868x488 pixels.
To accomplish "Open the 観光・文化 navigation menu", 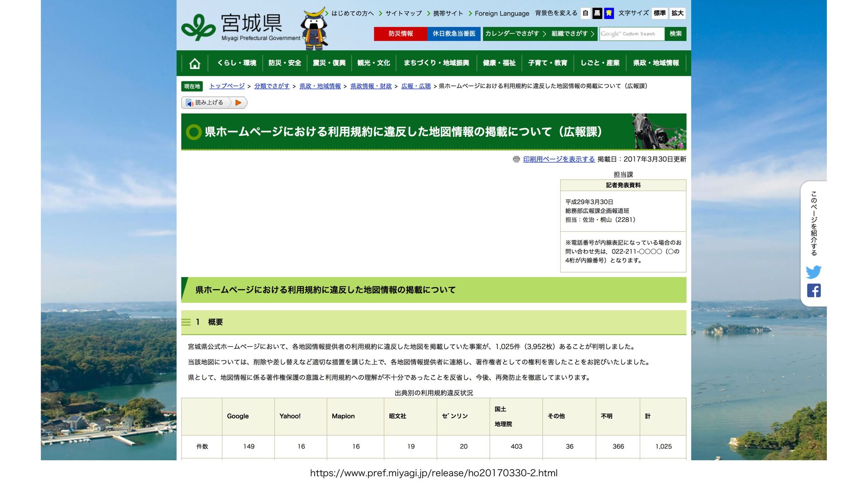I will click(x=373, y=63).
